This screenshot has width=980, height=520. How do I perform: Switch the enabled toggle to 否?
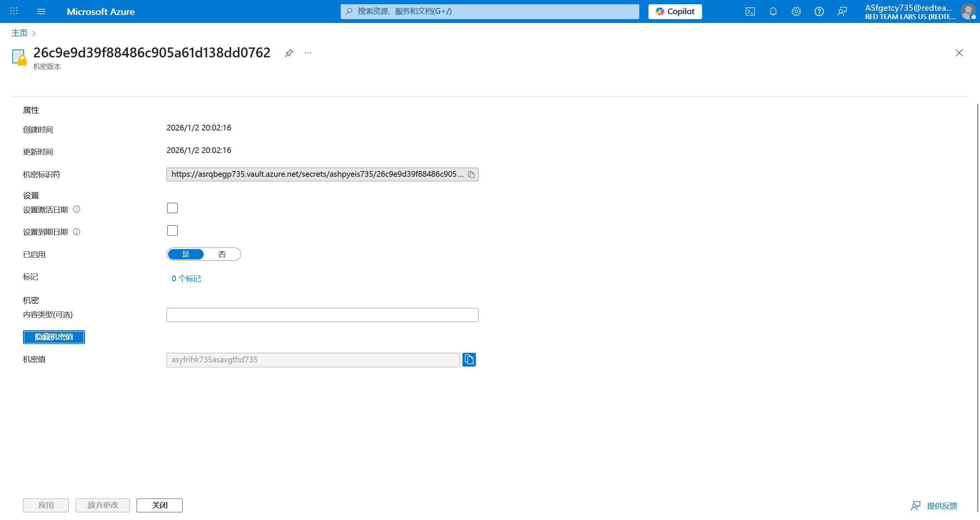coord(222,254)
